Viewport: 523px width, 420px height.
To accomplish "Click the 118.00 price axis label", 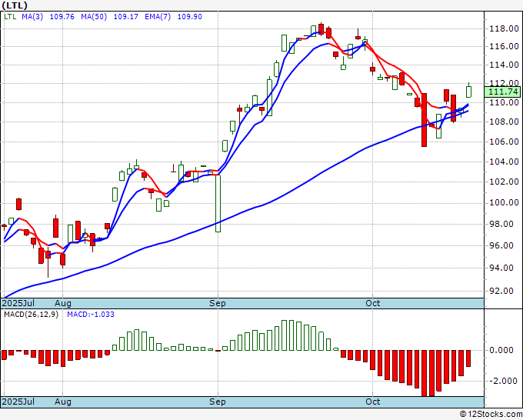I will 504,29.
